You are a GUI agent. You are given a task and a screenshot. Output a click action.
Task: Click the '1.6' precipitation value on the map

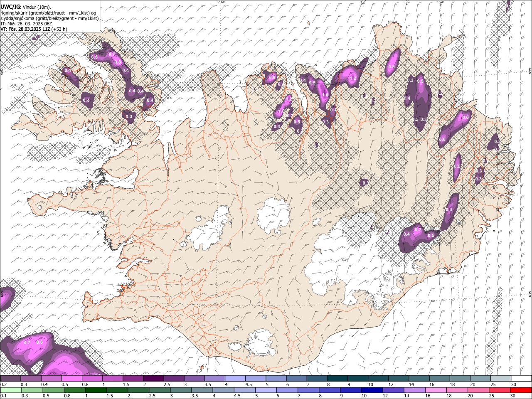[x=325, y=95]
